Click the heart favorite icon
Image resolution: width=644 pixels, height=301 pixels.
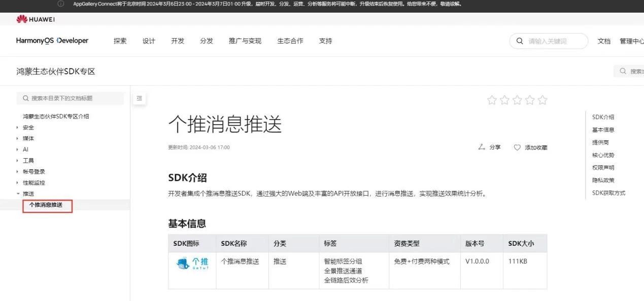tap(517, 147)
